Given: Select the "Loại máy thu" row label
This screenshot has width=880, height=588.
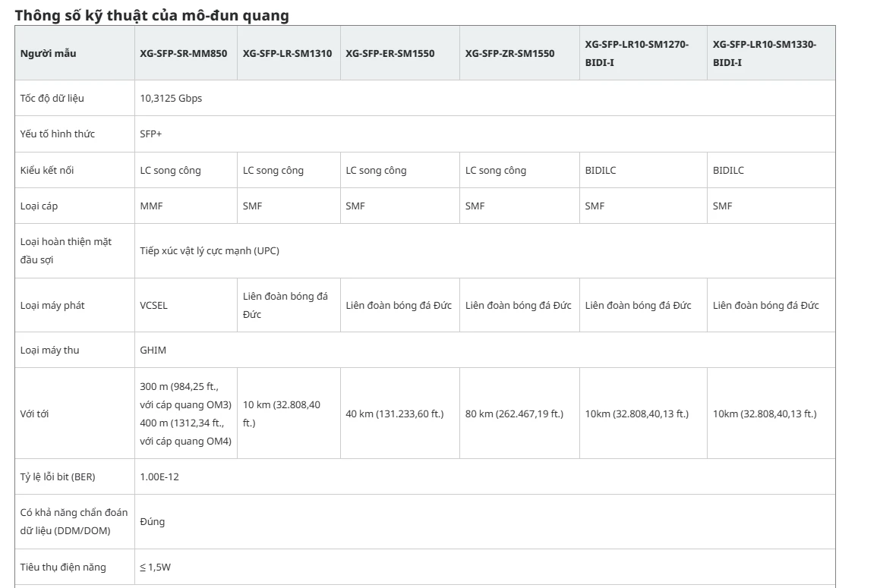Looking at the screenshot, I should click(49, 350).
